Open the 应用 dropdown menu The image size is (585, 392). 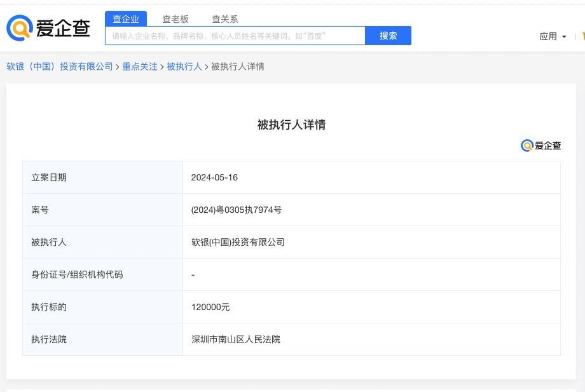(x=548, y=36)
